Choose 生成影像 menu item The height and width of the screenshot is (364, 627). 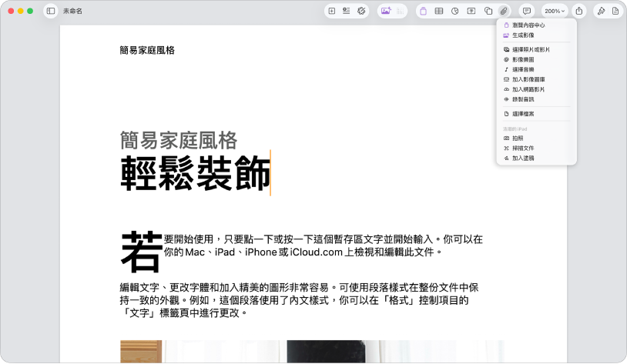pos(536,35)
